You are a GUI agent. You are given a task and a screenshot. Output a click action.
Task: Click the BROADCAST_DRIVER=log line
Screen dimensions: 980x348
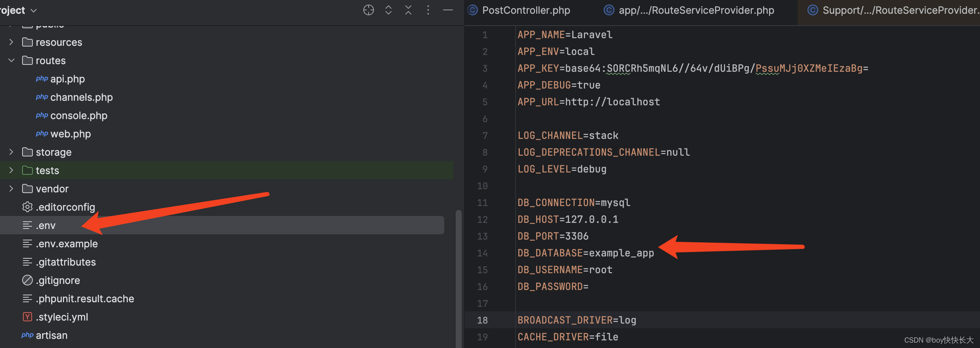[577, 320]
